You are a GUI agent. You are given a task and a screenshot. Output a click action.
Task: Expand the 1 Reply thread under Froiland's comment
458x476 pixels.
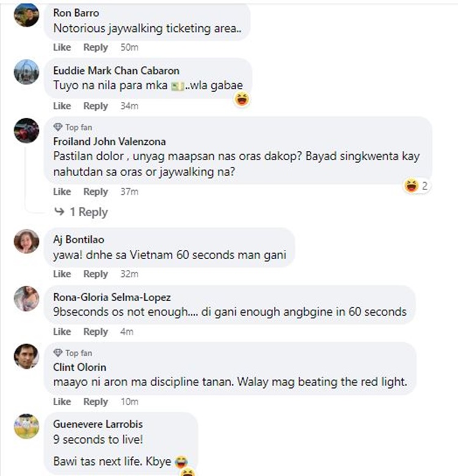coord(89,212)
